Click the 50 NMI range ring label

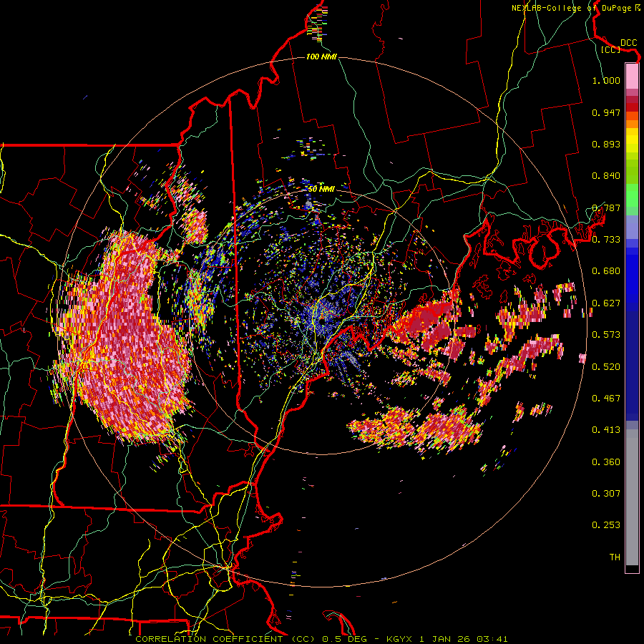pyautogui.click(x=321, y=189)
